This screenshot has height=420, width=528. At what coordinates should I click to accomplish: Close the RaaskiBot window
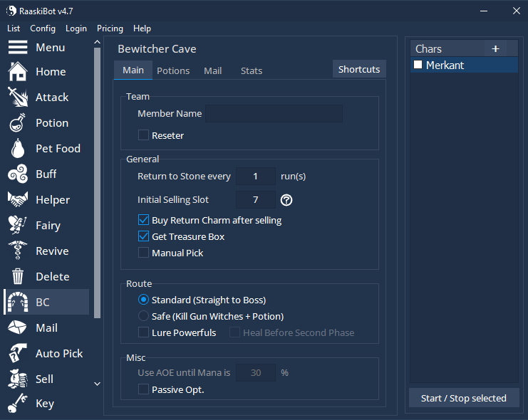click(516, 11)
